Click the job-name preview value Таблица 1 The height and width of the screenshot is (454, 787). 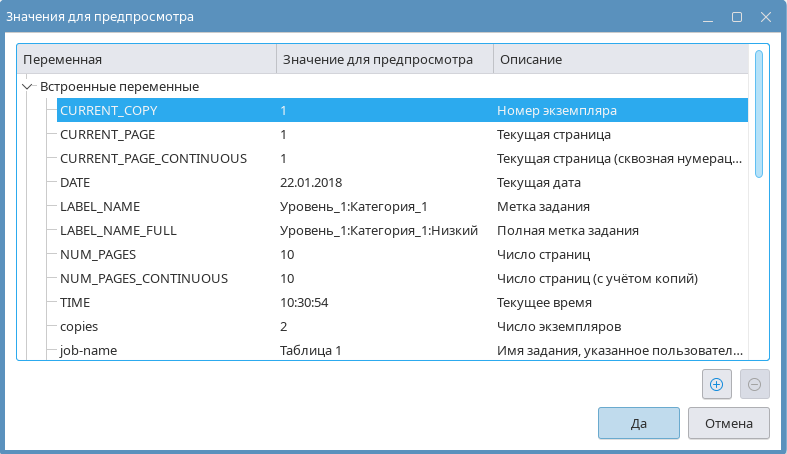(311, 350)
